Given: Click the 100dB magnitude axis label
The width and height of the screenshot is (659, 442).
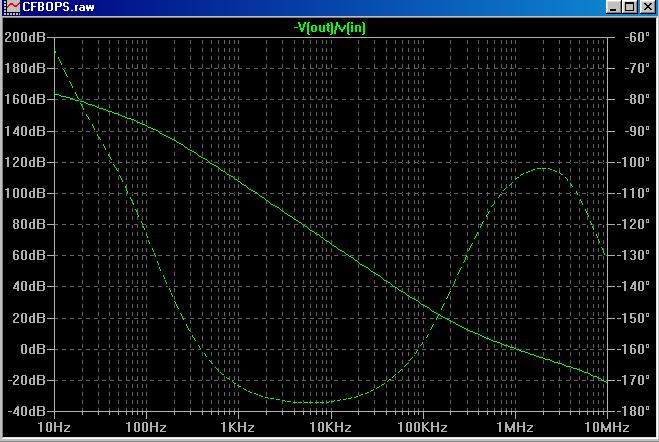Looking at the screenshot, I should pyautogui.click(x=25, y=193).
